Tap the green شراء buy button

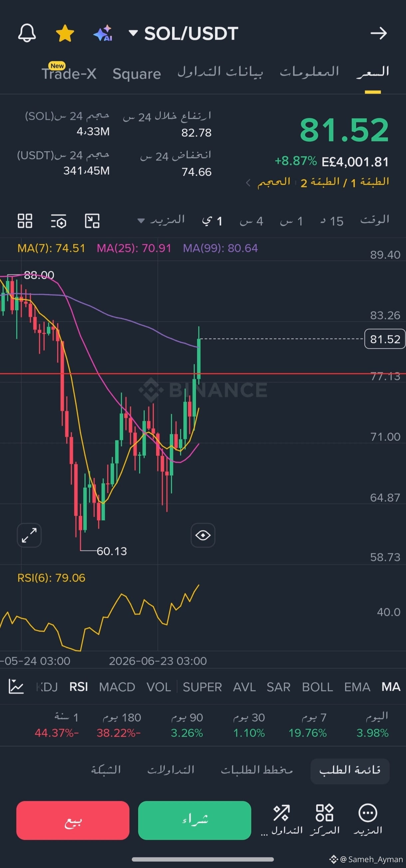point(195,820)
